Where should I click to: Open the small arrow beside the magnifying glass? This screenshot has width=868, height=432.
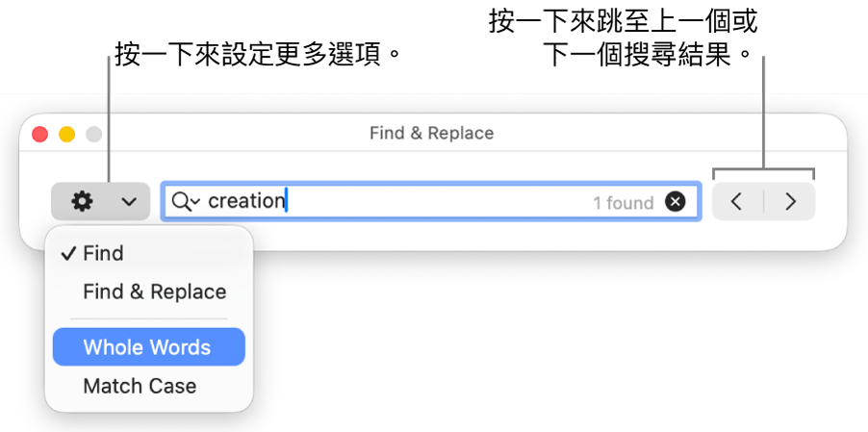[195, 202]
